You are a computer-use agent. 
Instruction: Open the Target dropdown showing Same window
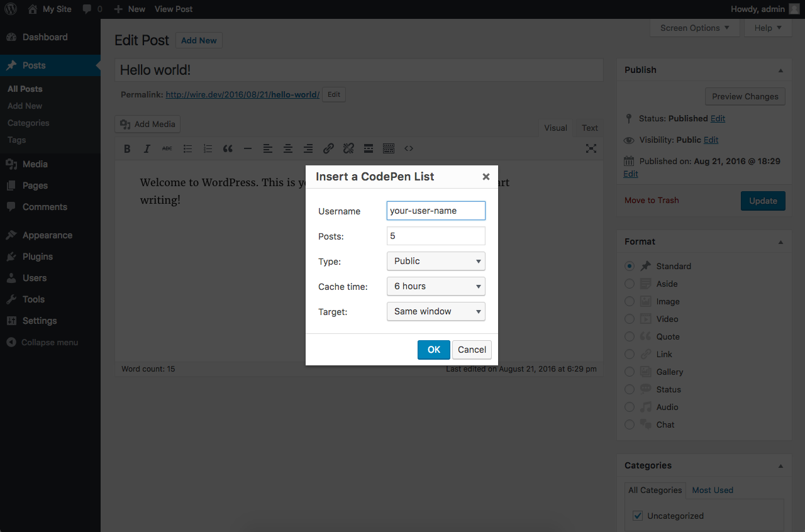pyautogui.click(x=436, y=311)
